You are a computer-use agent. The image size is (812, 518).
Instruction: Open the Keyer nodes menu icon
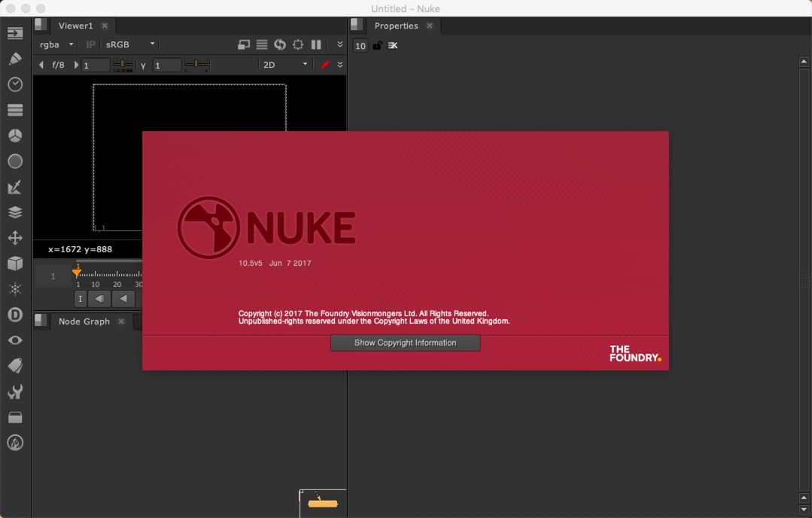(15, 187)
